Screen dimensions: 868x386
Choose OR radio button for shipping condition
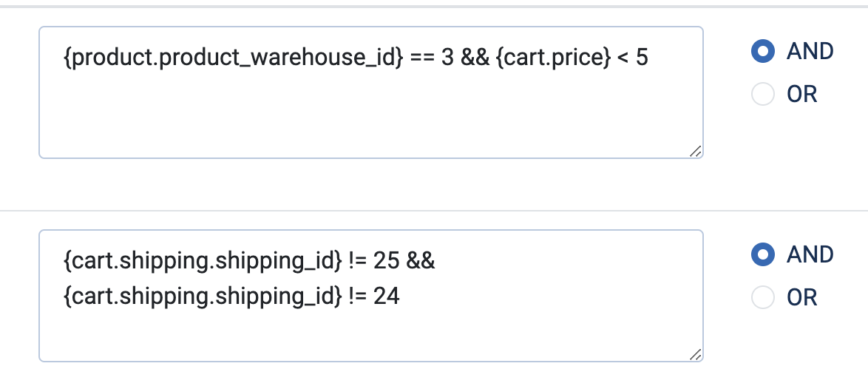coord(762,298)
